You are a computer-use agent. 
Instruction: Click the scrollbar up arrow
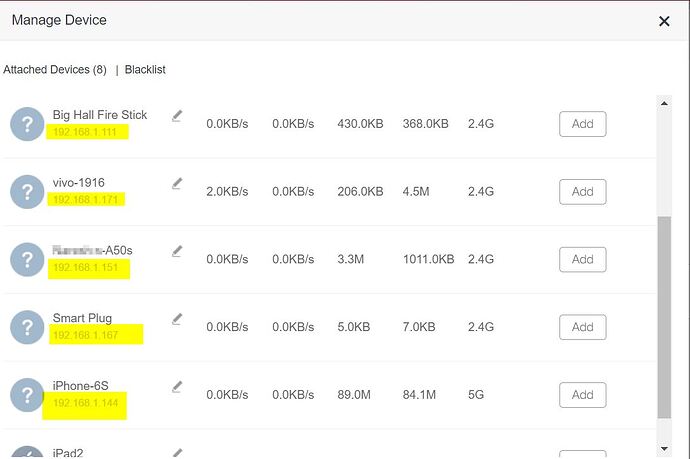click(x=664, y=102)
